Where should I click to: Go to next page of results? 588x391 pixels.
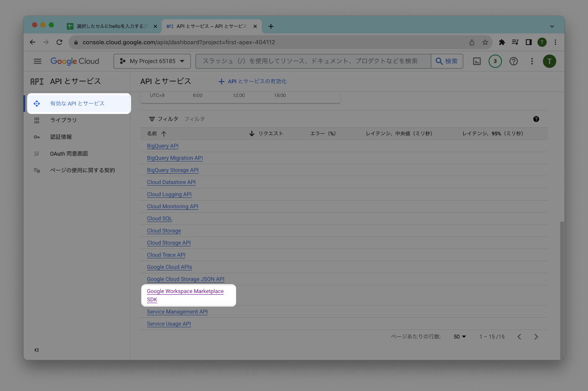click(536, 337)
